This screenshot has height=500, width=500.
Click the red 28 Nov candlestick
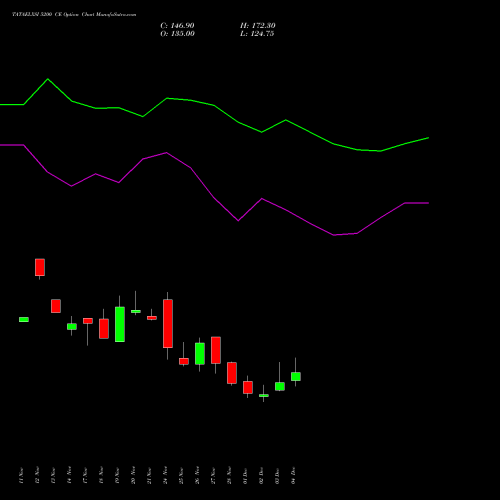(232, 373)
